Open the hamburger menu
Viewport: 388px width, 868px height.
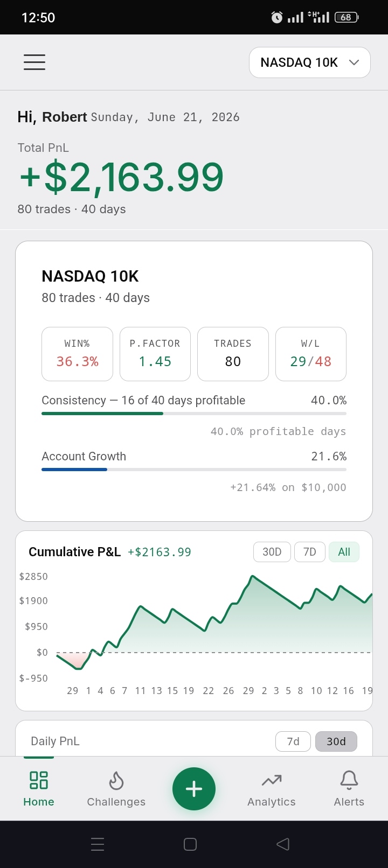[34, 62]
